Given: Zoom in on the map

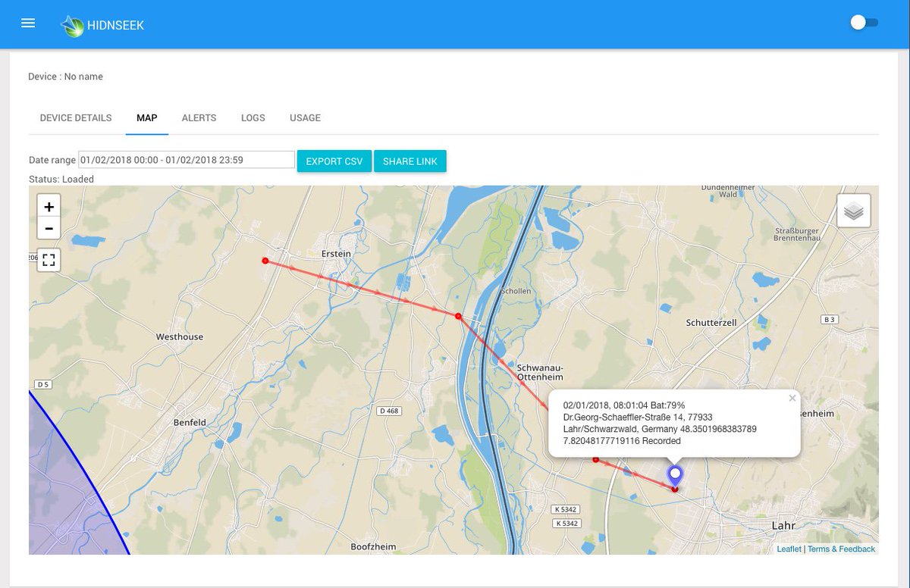Looking at the screenshot, I should pos(49,207).
